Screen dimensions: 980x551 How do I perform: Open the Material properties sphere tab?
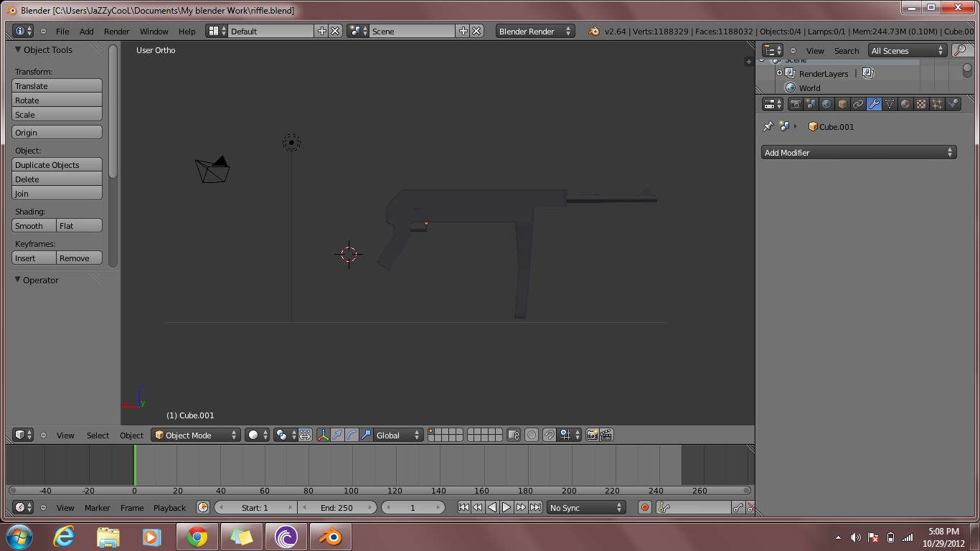pos(905,104)
